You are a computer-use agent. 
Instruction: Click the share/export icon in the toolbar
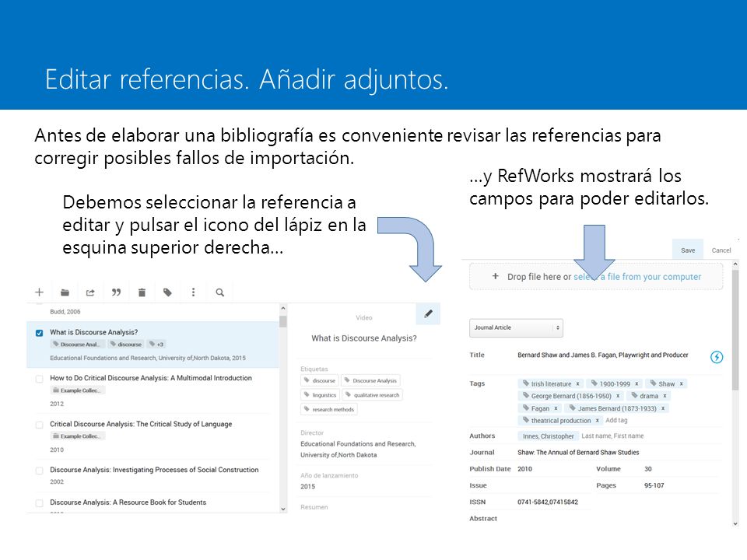coord(90,292)
